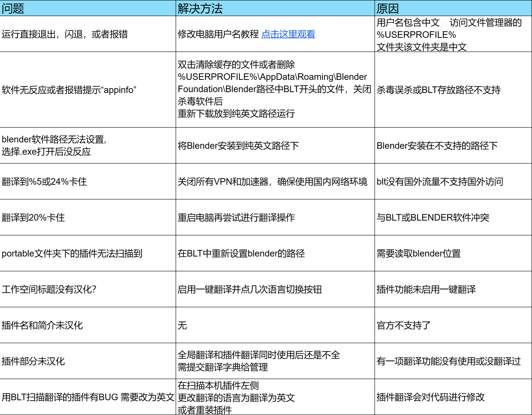The height and width of the screenshot is (415, 532).
Task: Click the cell 杀毒误杀或BLT存放路径不支持
Action: click(453, 89)
